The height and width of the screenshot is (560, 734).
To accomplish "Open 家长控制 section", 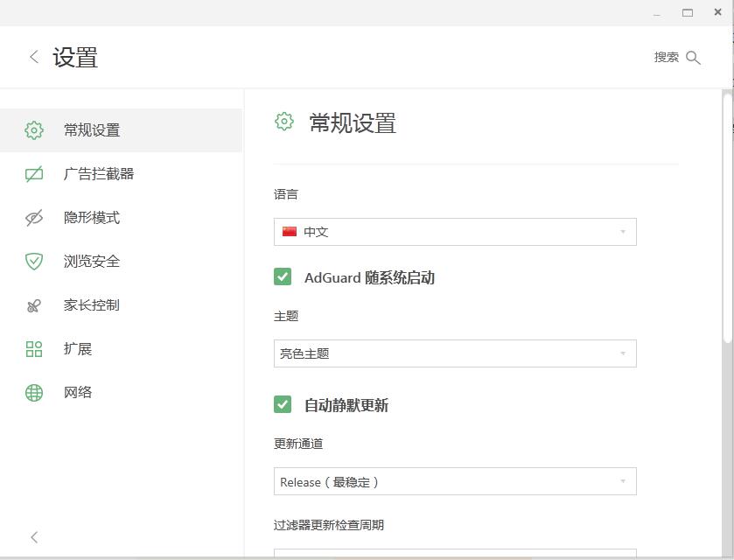I will coord(122,305).
